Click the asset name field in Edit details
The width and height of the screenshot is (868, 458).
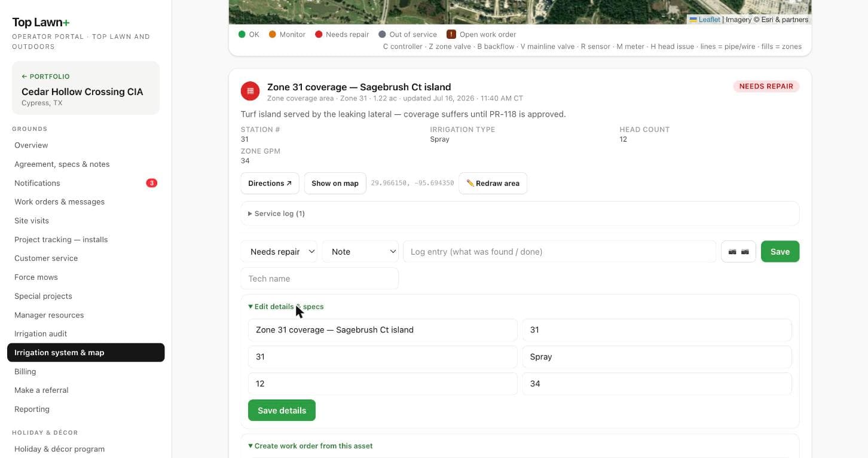coord(383,330)
